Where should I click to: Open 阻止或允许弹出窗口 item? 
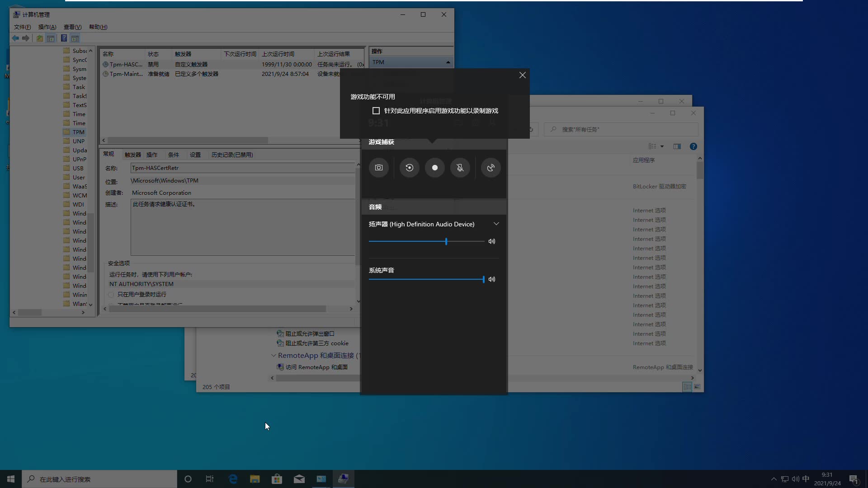[305, 334]
